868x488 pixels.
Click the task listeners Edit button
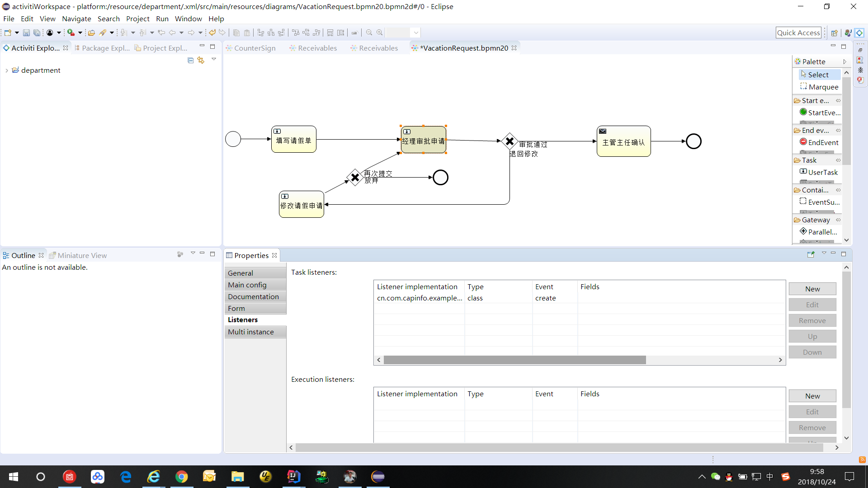812,305
